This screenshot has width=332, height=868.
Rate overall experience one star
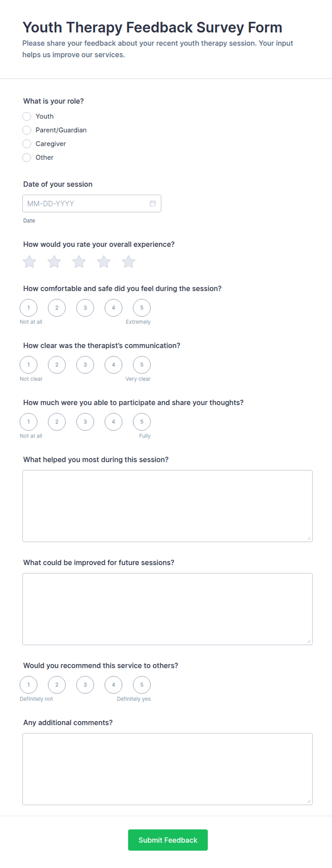tap(29, 262)
